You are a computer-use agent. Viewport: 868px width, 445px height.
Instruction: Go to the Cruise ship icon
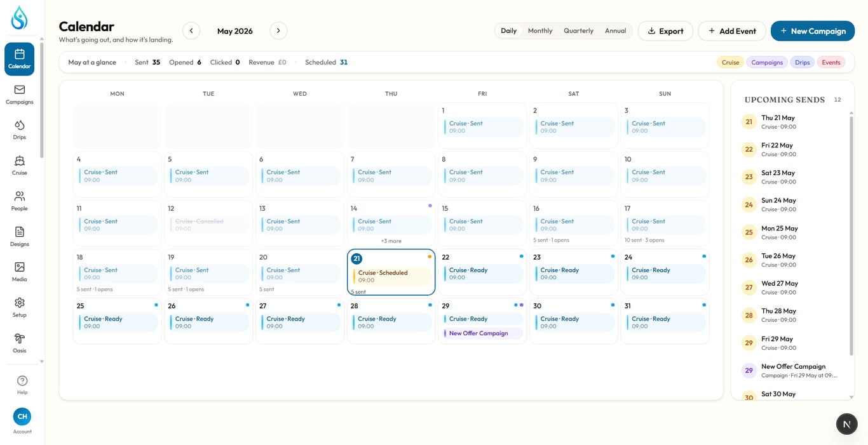coord(20,161)
